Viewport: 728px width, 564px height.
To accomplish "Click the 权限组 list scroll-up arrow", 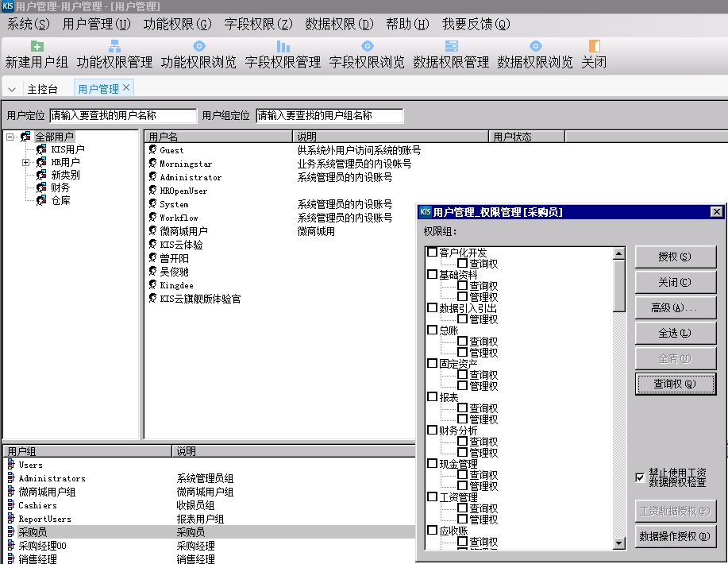I will [x=619, y=253].
